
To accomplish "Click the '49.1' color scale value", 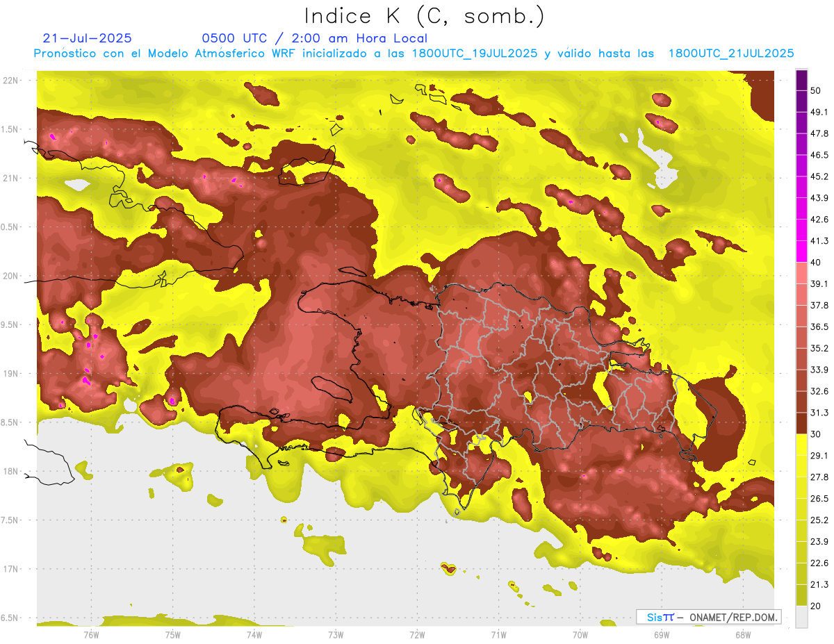I will coord(819,112).
